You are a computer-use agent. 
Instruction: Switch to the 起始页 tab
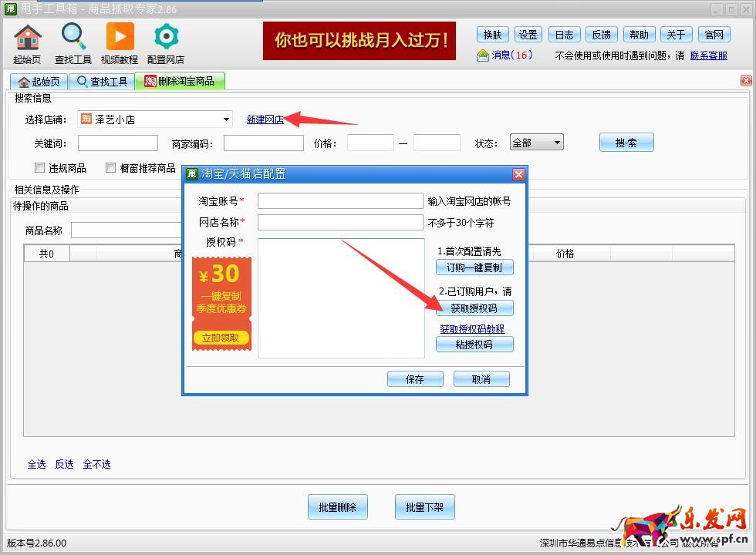39,82
